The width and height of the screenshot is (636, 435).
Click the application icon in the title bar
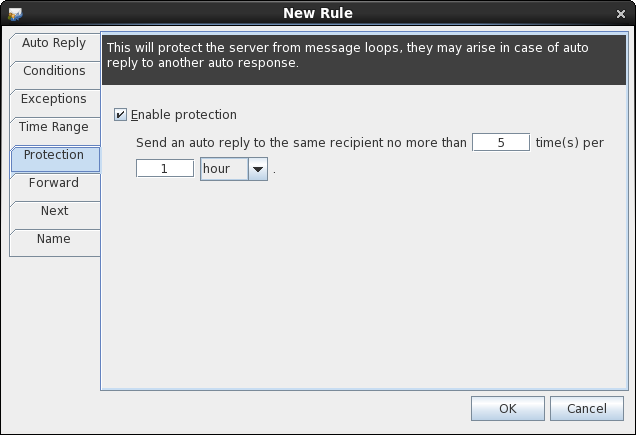pos(15,13)
